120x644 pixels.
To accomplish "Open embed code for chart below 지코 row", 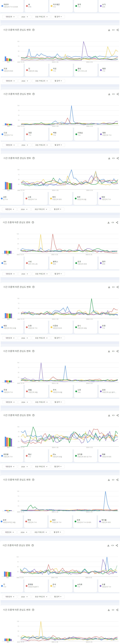I will (113, 94).
